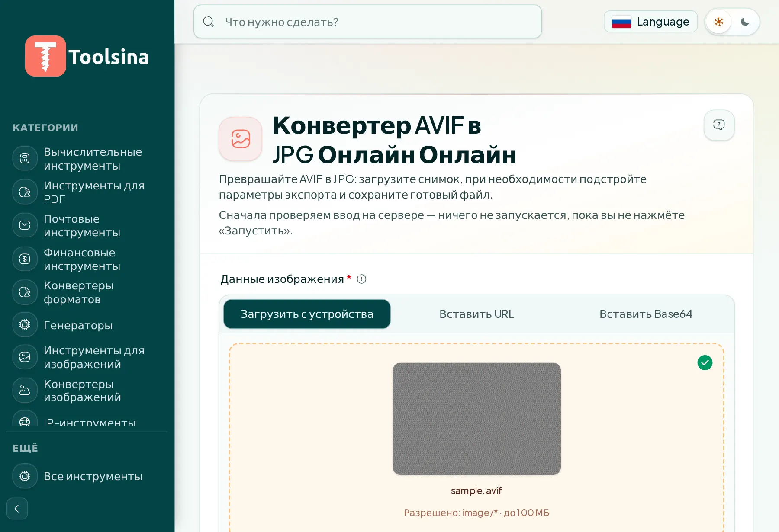779x532 pixels.
Task: Focus the «Что нужно сделать?» search field
Action: coord(368,22)
